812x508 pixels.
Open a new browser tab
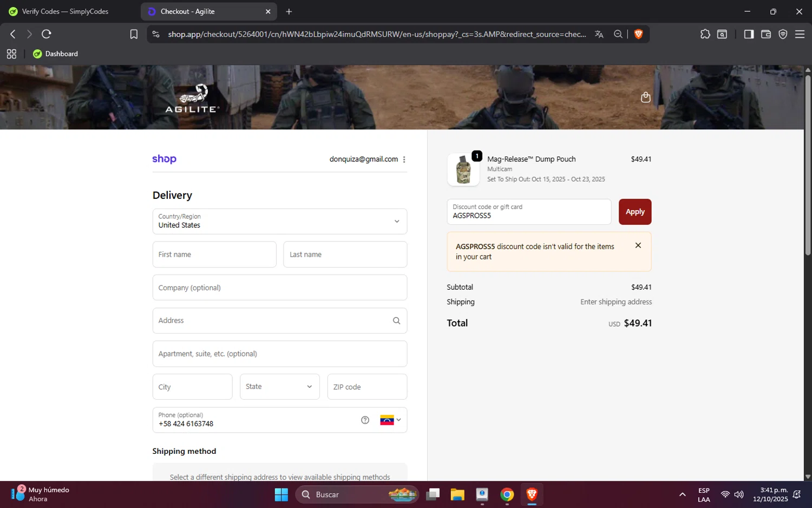(289, 11)
